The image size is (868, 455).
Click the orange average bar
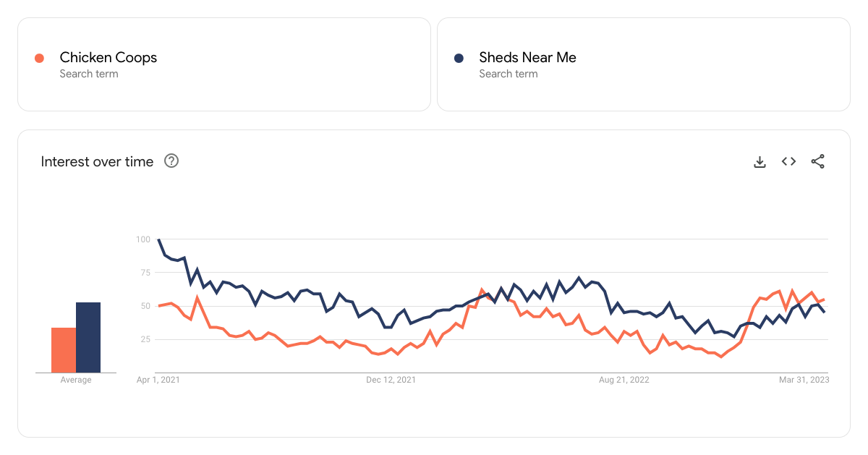coord(64,350)
